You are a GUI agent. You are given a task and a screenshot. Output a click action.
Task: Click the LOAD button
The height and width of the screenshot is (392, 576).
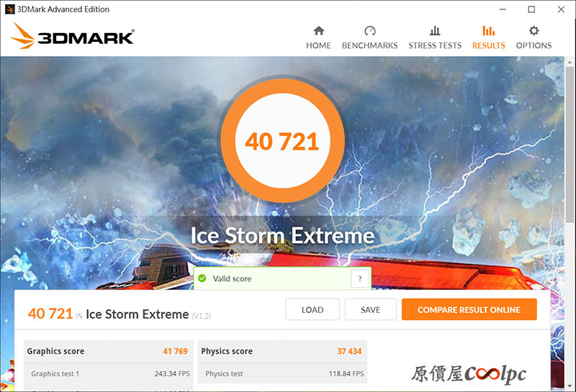click(x=312, y=309)
